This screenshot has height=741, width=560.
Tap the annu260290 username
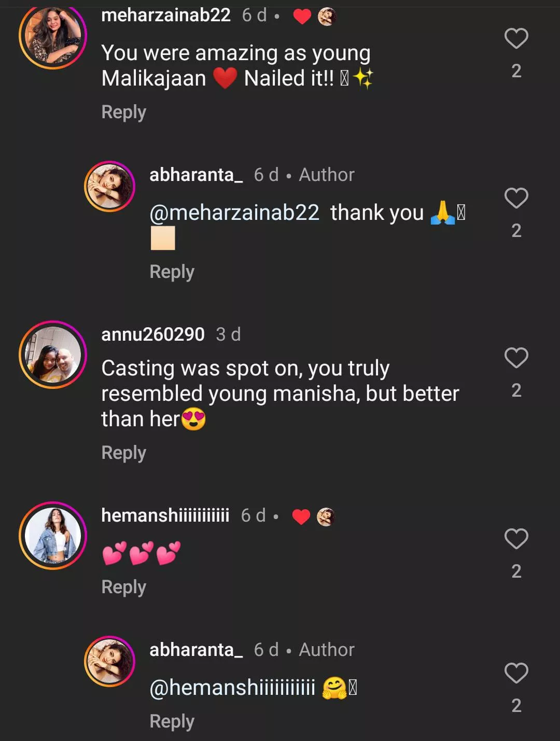point(153,334)
